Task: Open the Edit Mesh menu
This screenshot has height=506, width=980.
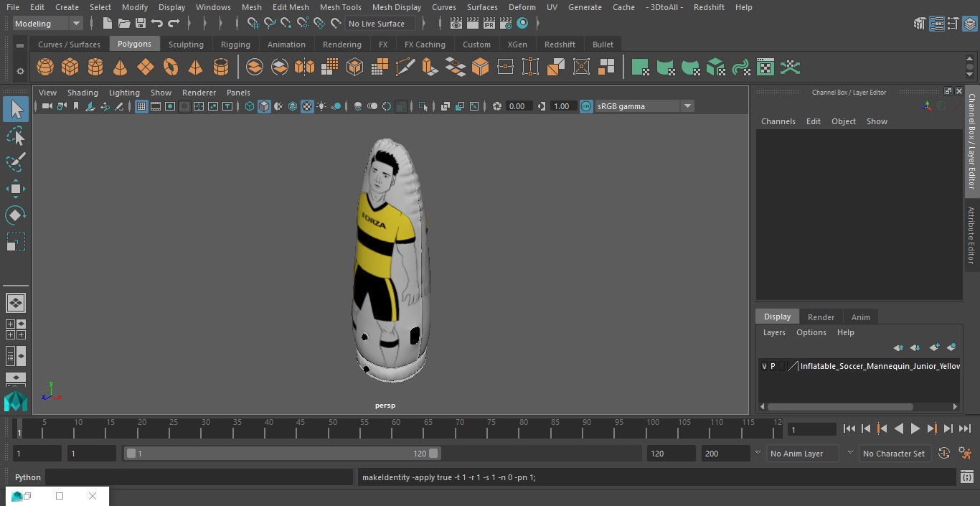Action: click(291, 7)
